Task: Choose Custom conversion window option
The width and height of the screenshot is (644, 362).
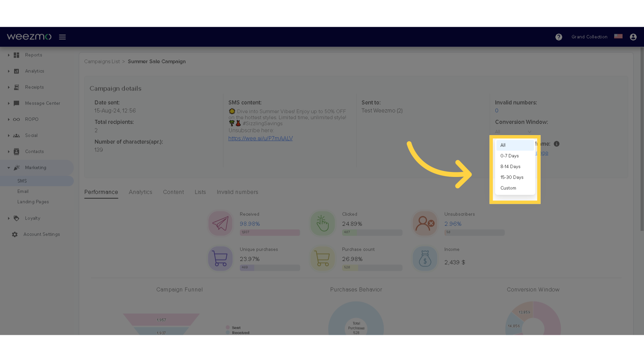Action: click(x=515, y=188)
